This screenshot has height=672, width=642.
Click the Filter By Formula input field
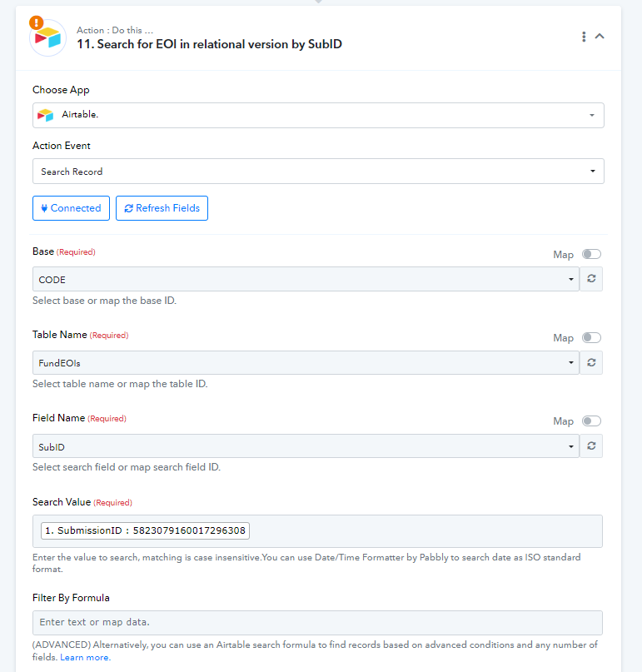tap(317, 623)
